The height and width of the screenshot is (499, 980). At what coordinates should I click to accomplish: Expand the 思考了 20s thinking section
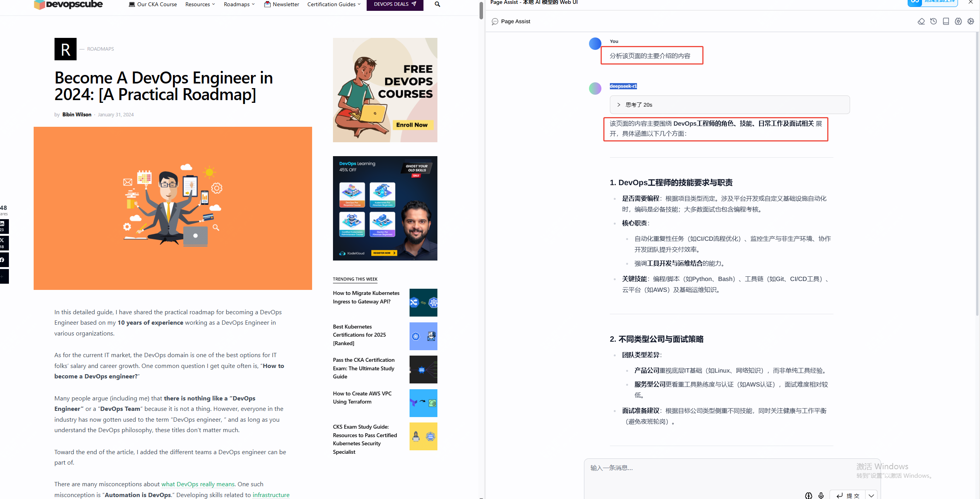coord(639,105)
